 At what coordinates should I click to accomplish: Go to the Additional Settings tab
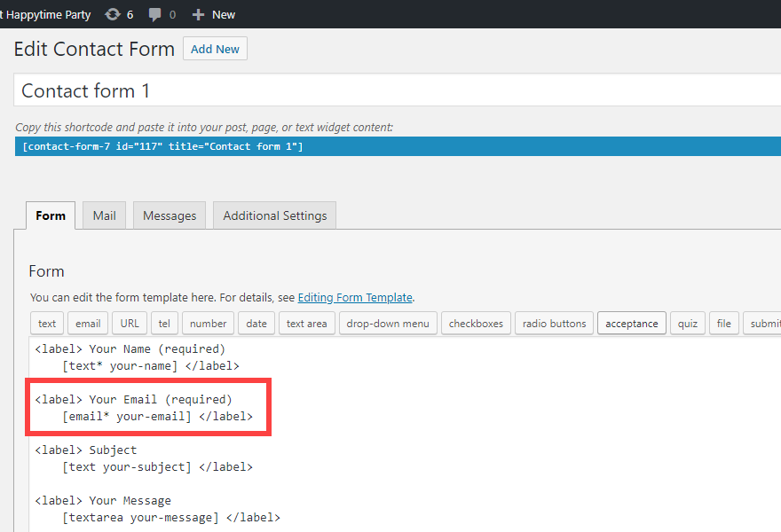(x=274, y=215)
